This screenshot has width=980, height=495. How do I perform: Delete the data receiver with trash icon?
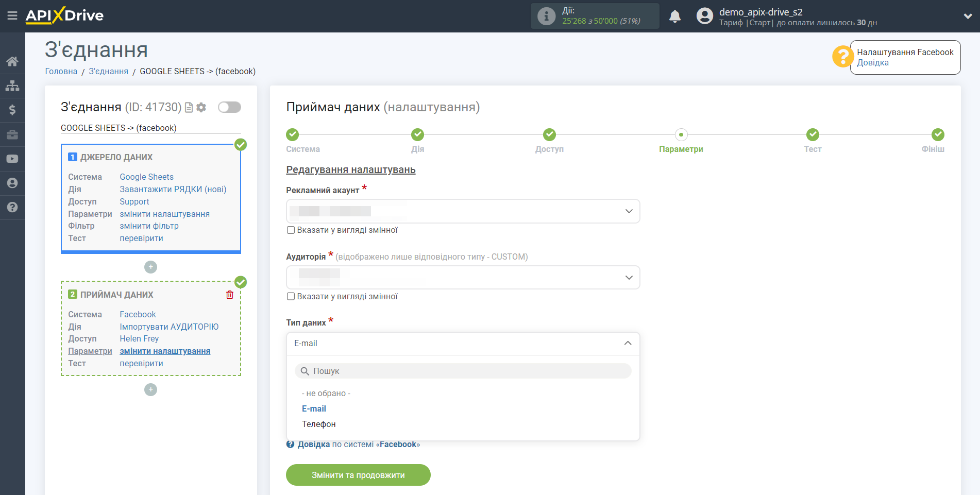(x=230, y=295)
